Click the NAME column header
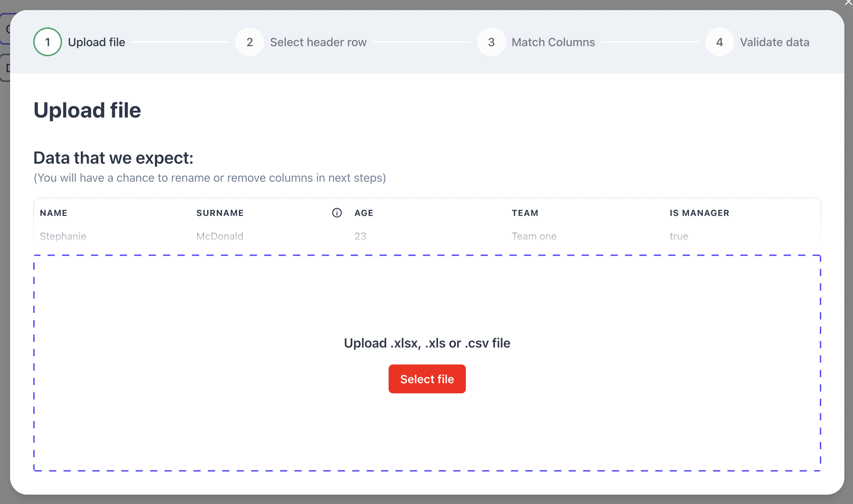Image resolution: width=853 pixels, height=504 pixels. point(53,212)
